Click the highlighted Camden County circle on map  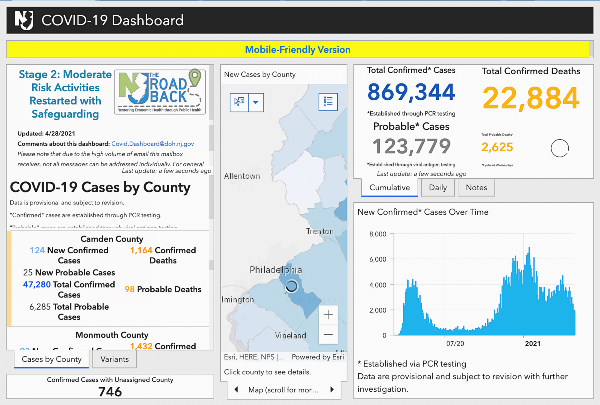(292, 285)
